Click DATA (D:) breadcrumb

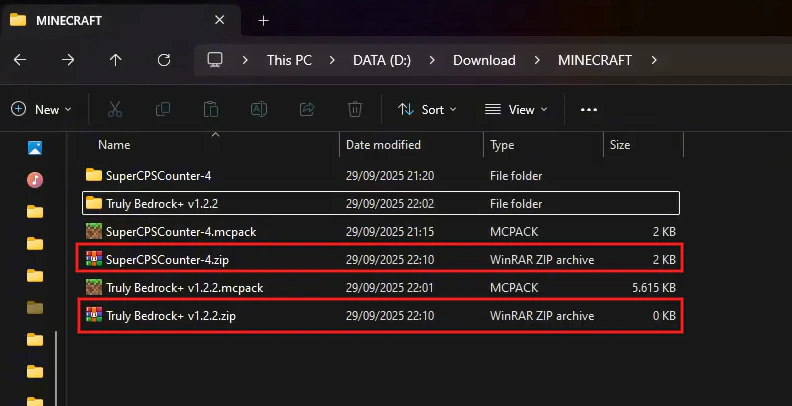[382, 60]
